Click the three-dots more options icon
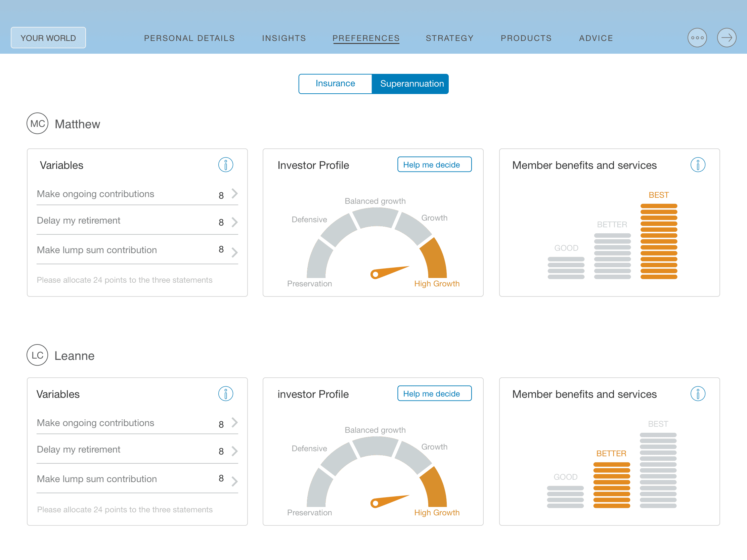The image size is (747, 560). tap(697, 38)
